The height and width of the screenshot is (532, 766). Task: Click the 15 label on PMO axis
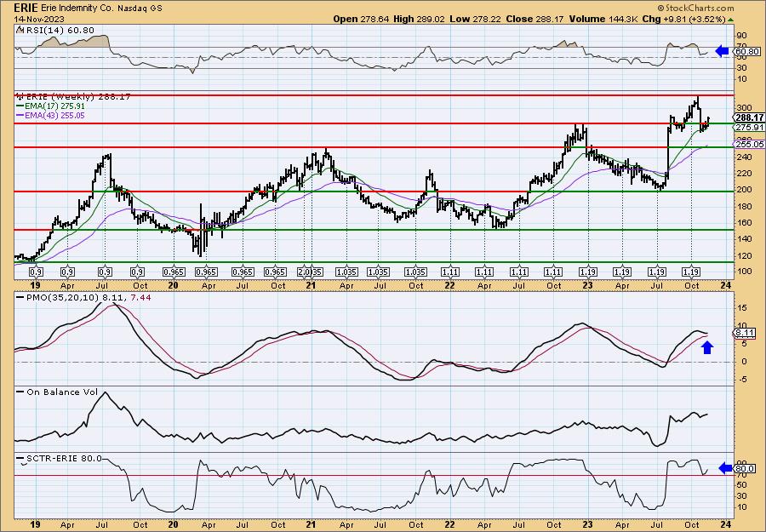(741, 307)
